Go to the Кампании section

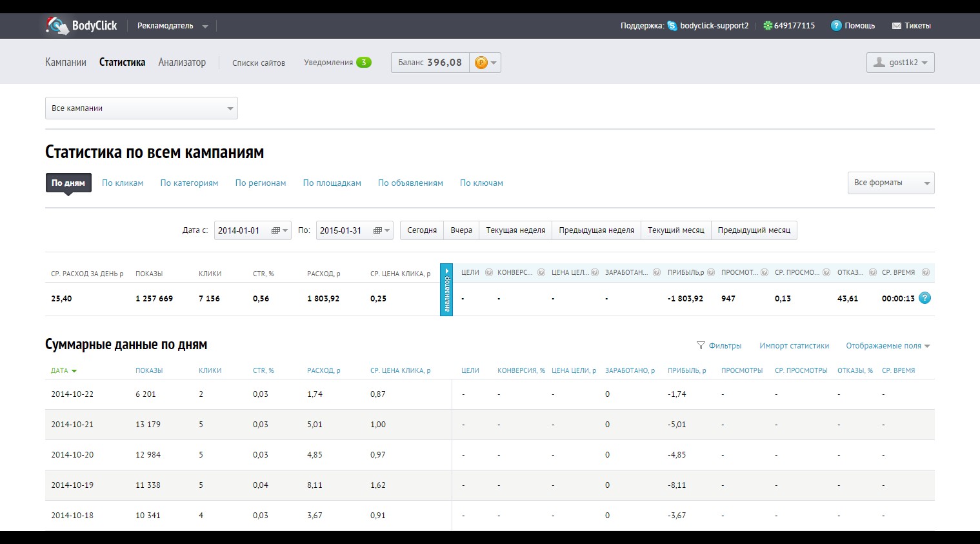[66, 63]
